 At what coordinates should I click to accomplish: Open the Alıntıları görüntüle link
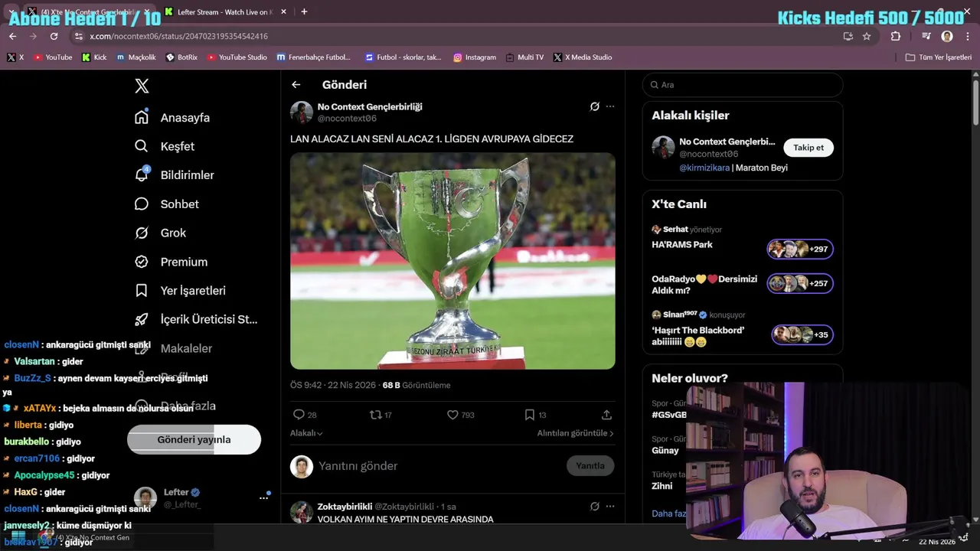[x=575, y=433]
